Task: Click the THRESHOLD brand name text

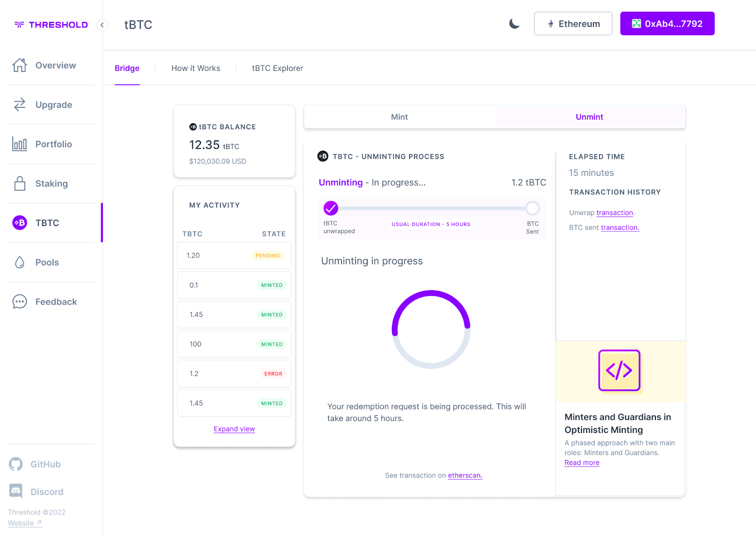Action: click(58, 25)
